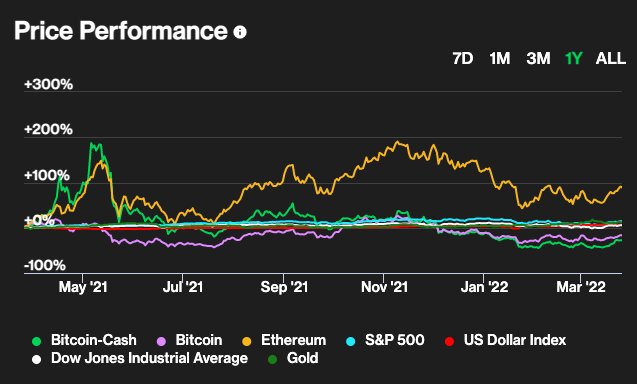Image resolution: width=637 pixels, height=384 pixels.
Task: Toggle Bitcoin-Cash series via its label
Action: [94, 340]
